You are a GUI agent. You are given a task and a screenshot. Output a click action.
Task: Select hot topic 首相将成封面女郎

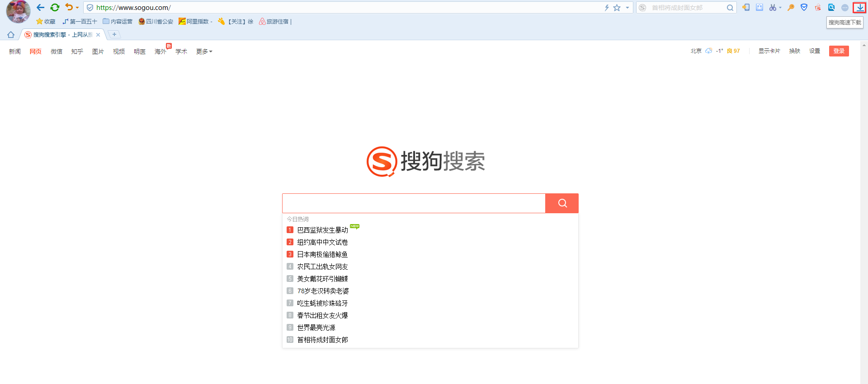tap(323, 340)
